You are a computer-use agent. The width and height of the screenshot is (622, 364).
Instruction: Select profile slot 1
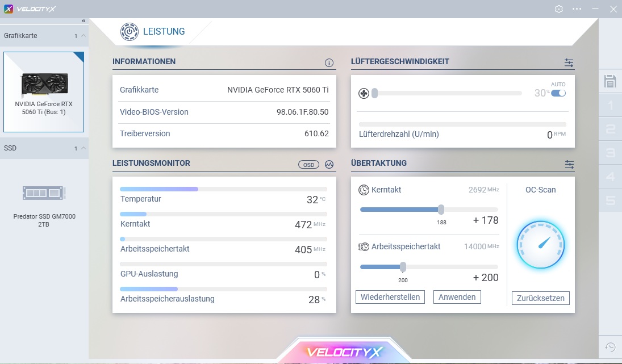610,105
